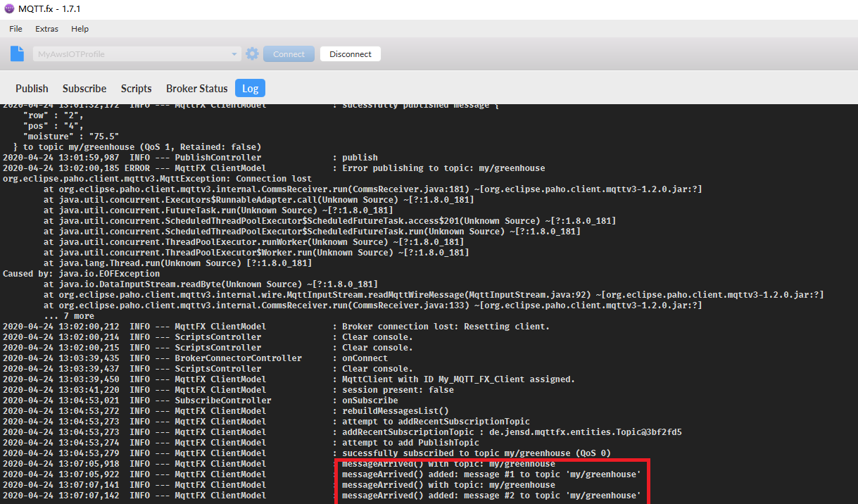Click the MQTT.fx icon in the title bar
This screenshot has height=504, width=858.
tap(10, 9)
